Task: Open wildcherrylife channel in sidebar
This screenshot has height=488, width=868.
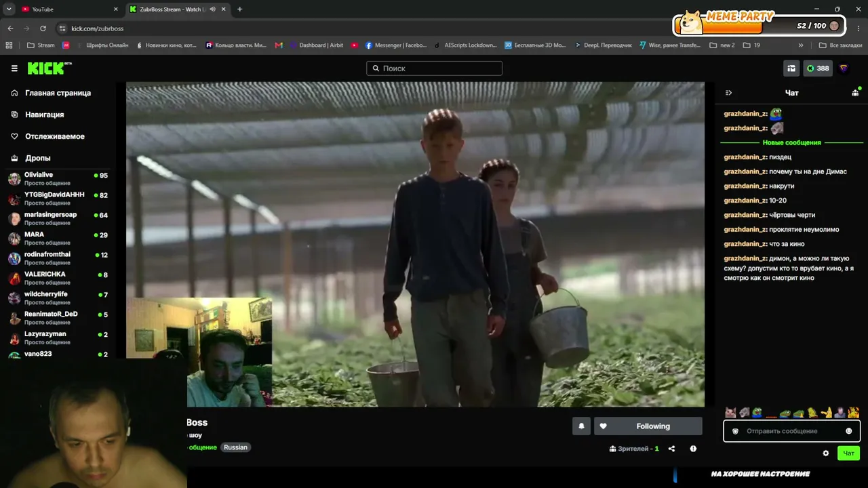Action: tap(58, 298)
